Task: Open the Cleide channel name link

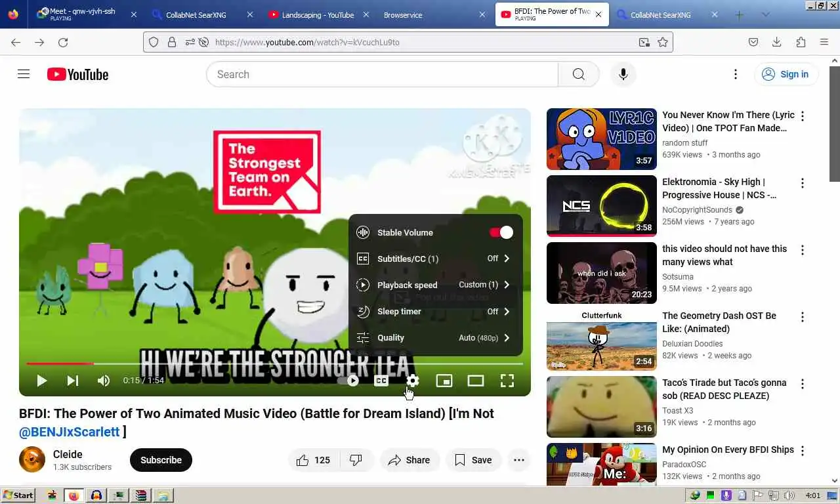Action: (68, 454)
